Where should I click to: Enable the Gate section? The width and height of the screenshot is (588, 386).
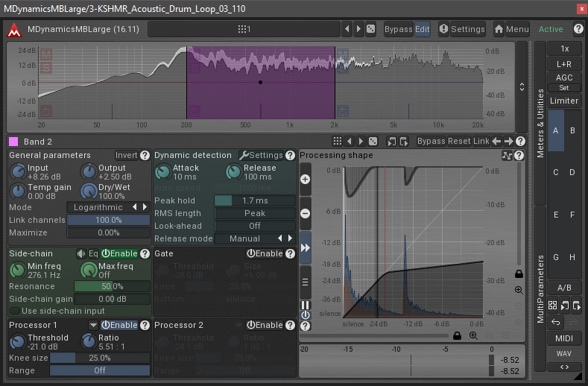(x=265, y=253)
